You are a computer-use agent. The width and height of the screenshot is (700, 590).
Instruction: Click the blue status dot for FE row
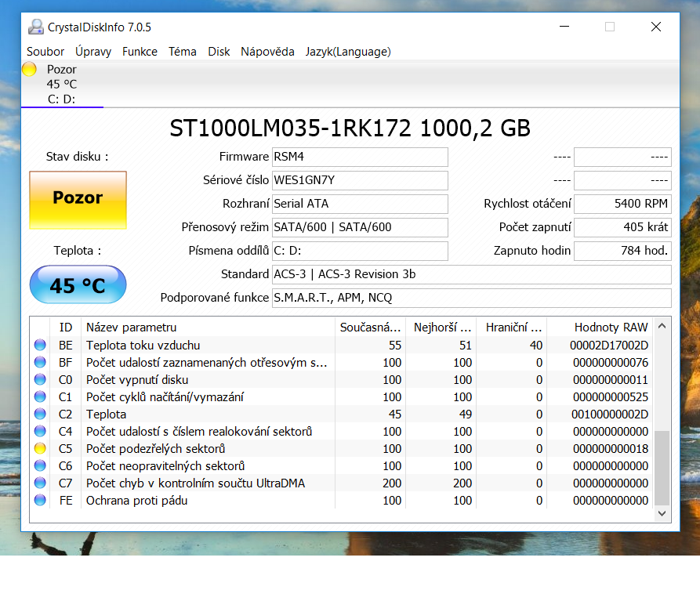pyautogui.click(x=40, y=501)
